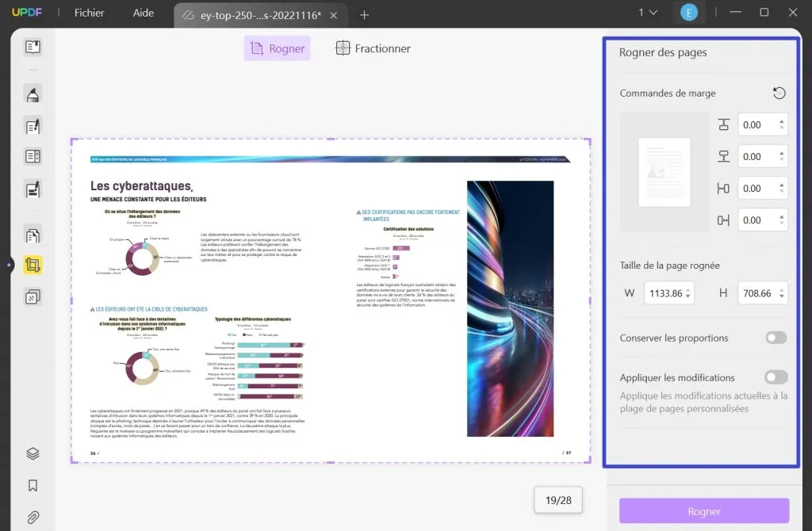The height and width of the screenshot is (531, 812).
Task: Add a new tab with plus icon
Action: 364,15
